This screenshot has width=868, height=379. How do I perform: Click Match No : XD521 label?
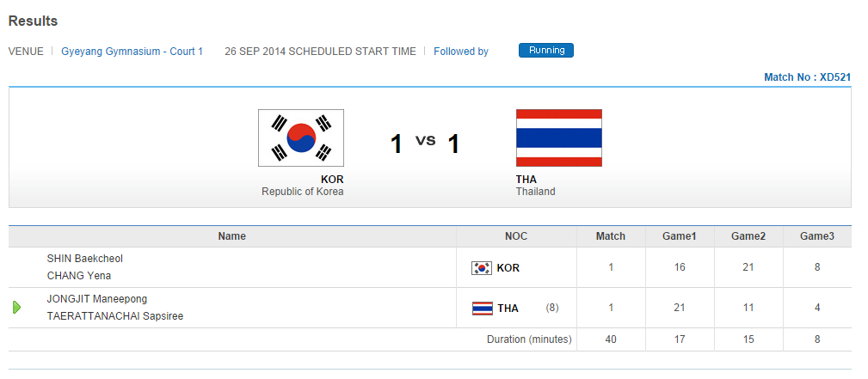pyautogui.click(x=807, y=77)
